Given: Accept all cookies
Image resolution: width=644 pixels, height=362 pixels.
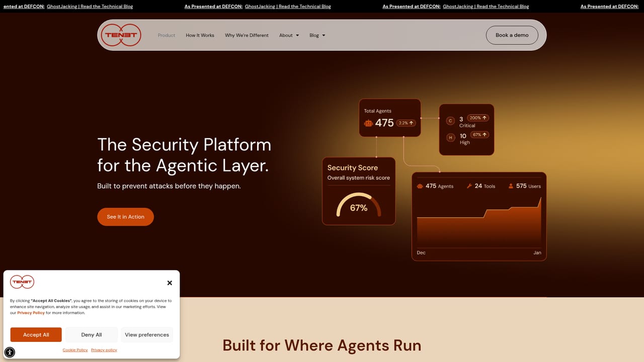Looking at the screenshot, I should (36, 335).
